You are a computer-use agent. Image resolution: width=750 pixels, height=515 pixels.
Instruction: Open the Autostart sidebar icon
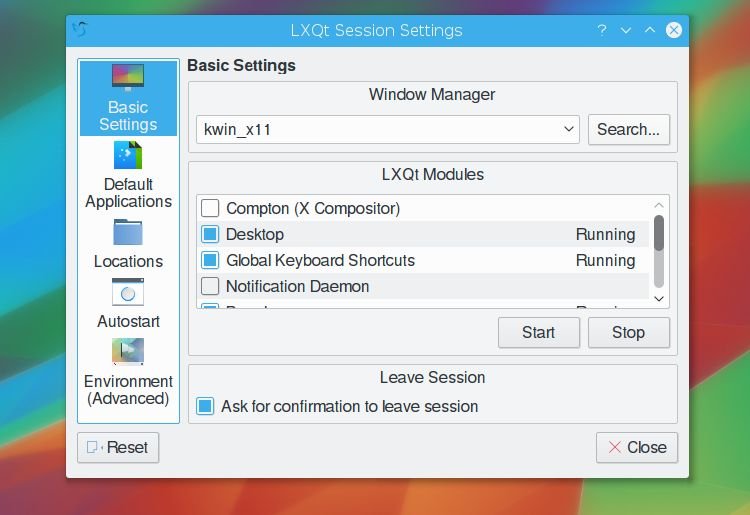click(128, 292)
